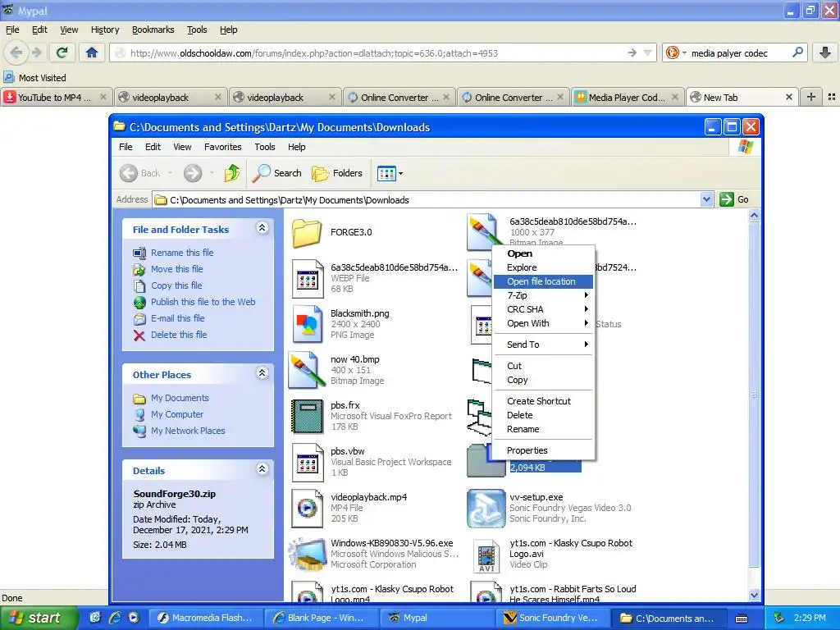Open My Computer in Other Places
This screenshot has height=630, width=840.
pyautogui.click(x=177, y=414)
